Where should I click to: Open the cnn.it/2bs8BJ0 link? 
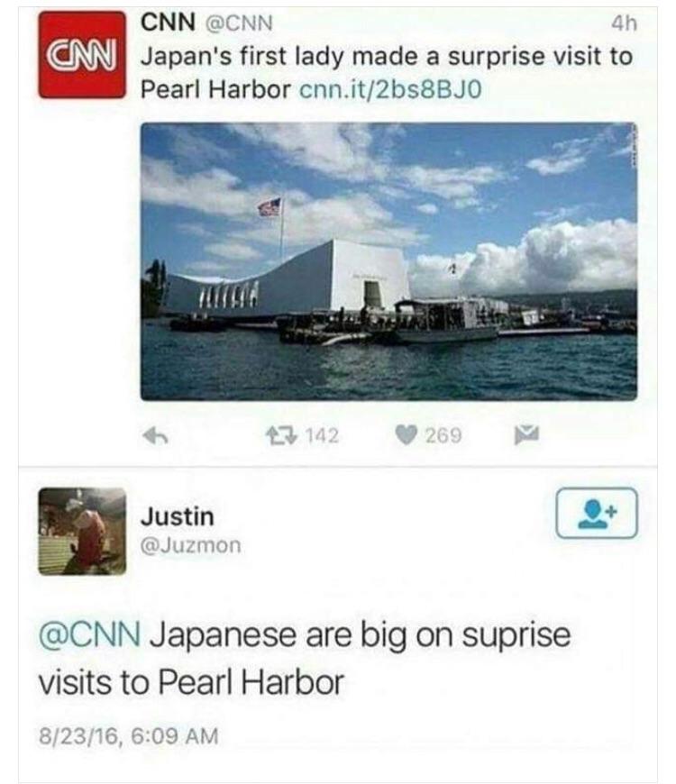390,89
